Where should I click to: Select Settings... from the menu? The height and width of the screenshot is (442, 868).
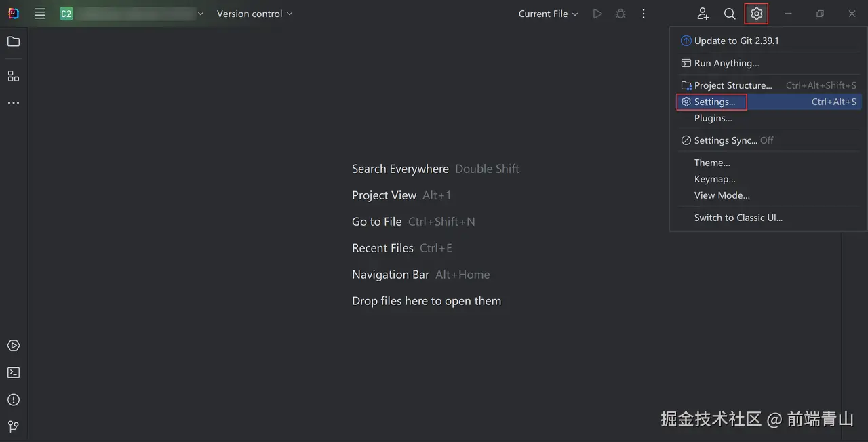(715, 102)
